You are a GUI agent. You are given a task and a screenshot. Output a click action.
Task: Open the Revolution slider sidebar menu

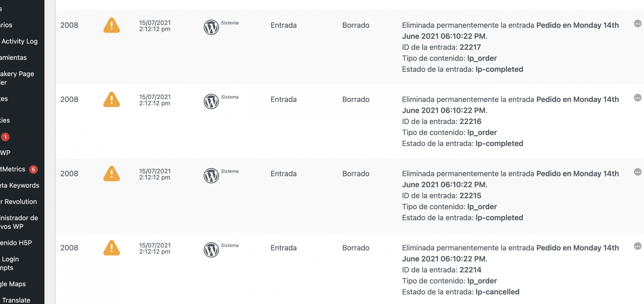pyautogui.click(x=19, y=202)
